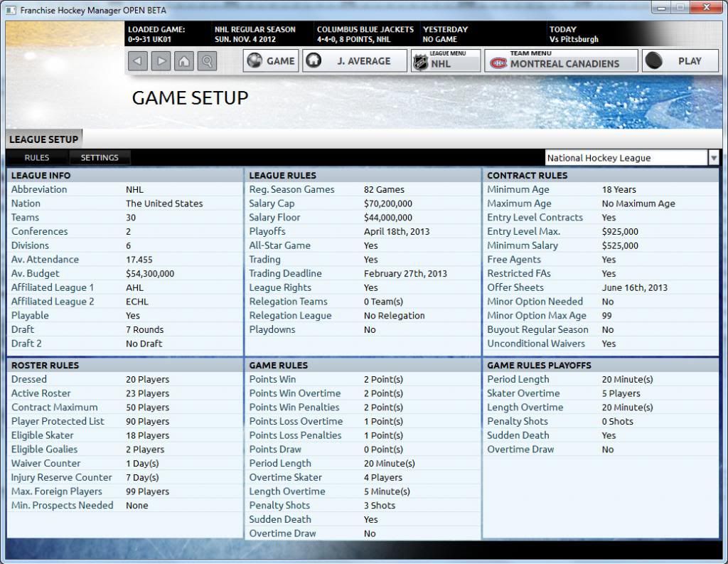Viewport: 728px width, 564px height.
Task: Click the house icon beside J. AVERAGE
Action: [x=314, y=60]
